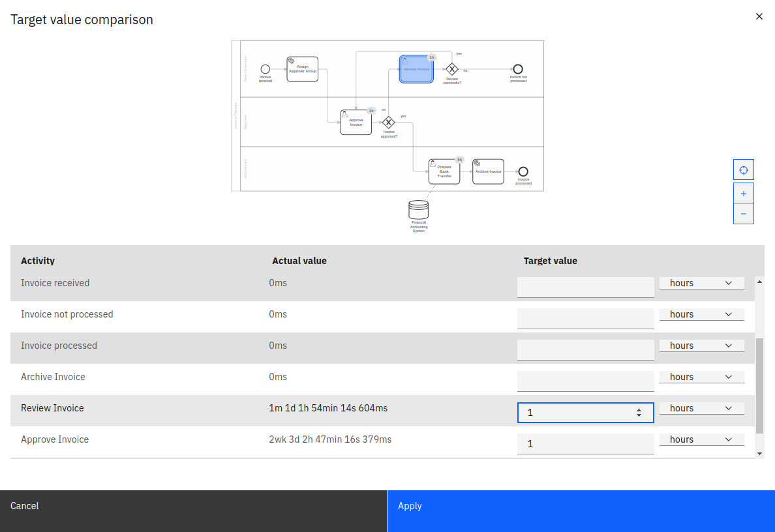The image size is (775, 532).
Task: Open the hours dropdown for Approve Invoice
Action: point(701,439)
